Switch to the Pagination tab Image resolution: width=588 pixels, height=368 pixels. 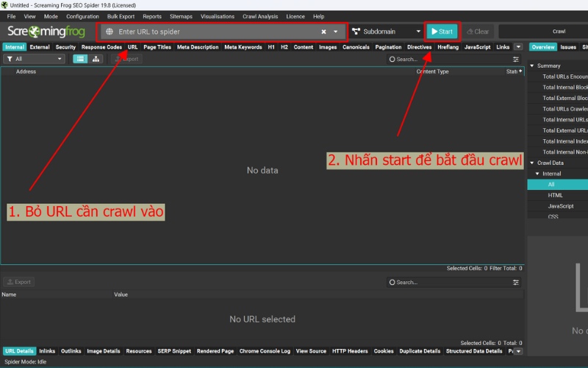(388, 47)
